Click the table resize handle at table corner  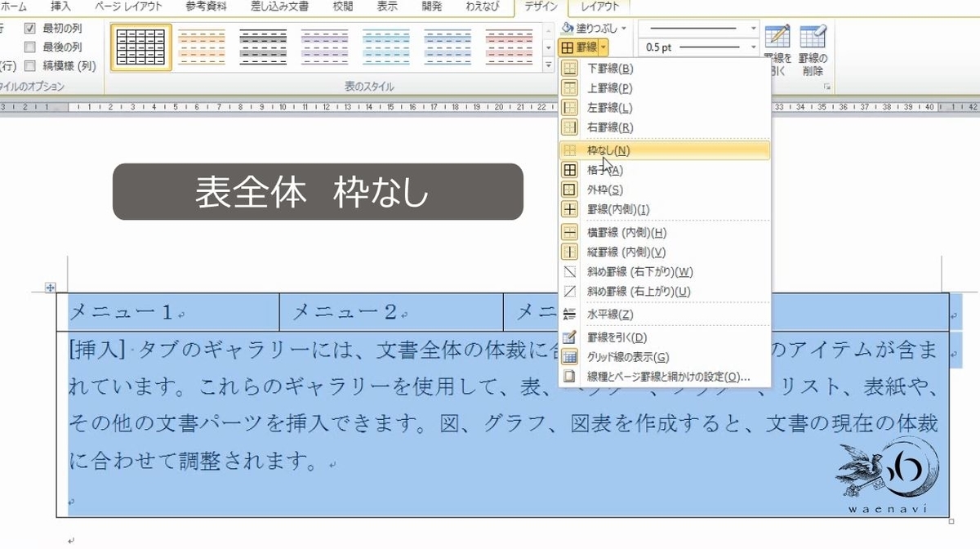click(x=951, y=520)
